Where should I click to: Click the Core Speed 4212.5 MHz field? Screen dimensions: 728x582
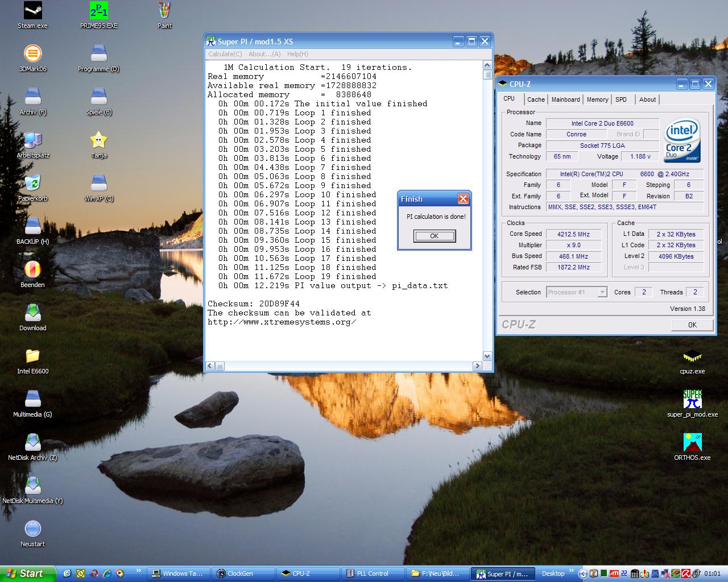[x=573, y=234]
